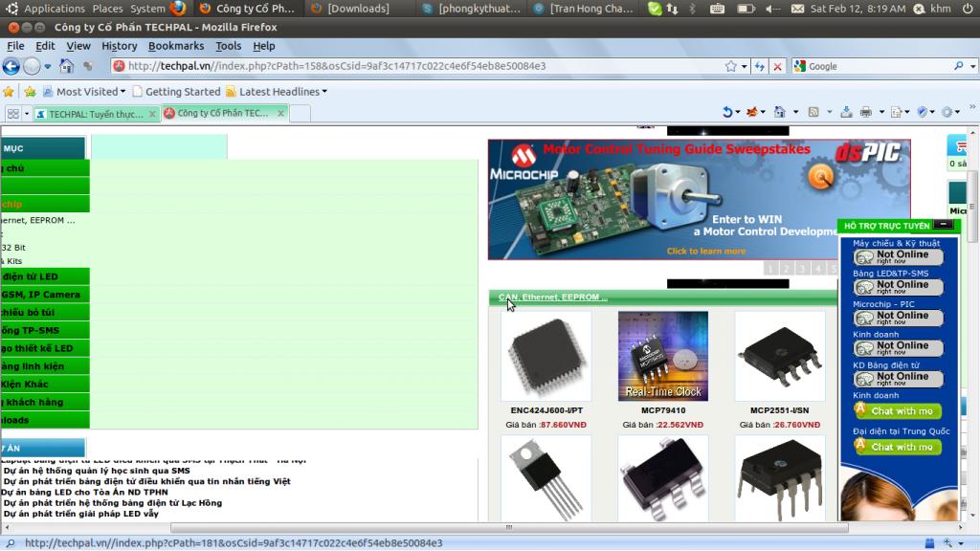Open the Tools menu

click(x=228, y=46)
